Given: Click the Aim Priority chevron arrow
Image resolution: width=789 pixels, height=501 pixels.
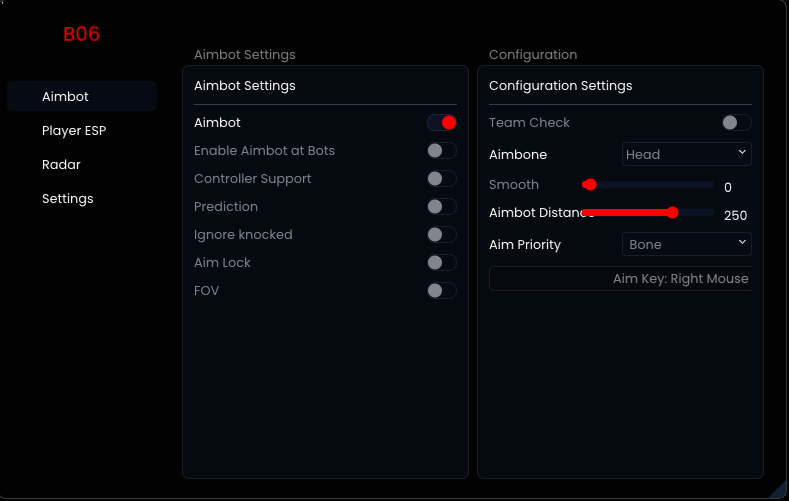Looking at the screenshot, I should coord(742,243).
